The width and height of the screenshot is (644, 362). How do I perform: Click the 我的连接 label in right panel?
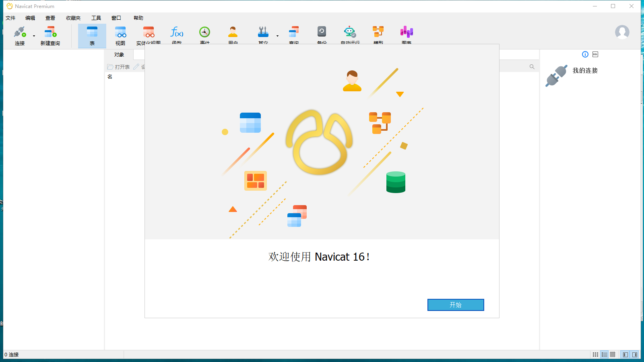click(x=585, y=70)
